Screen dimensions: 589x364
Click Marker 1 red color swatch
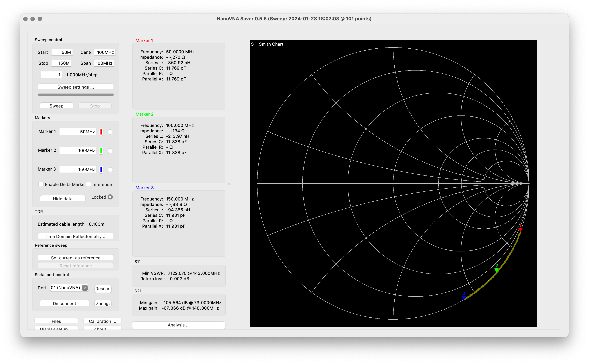tap(101, 132)
